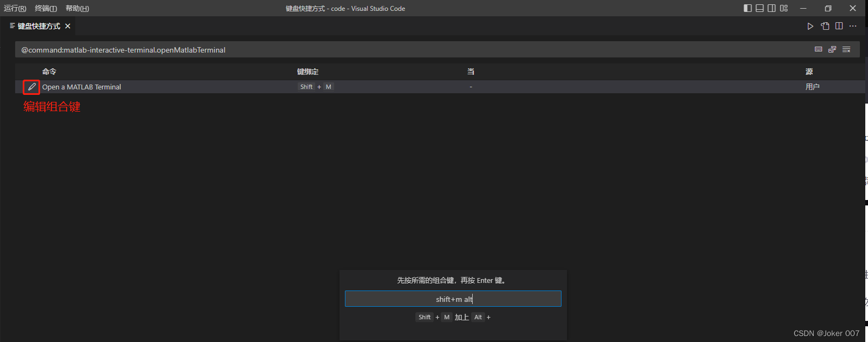Click the shift+m alt key input field
Screen dimensions: 868x342
coord(453,299)
